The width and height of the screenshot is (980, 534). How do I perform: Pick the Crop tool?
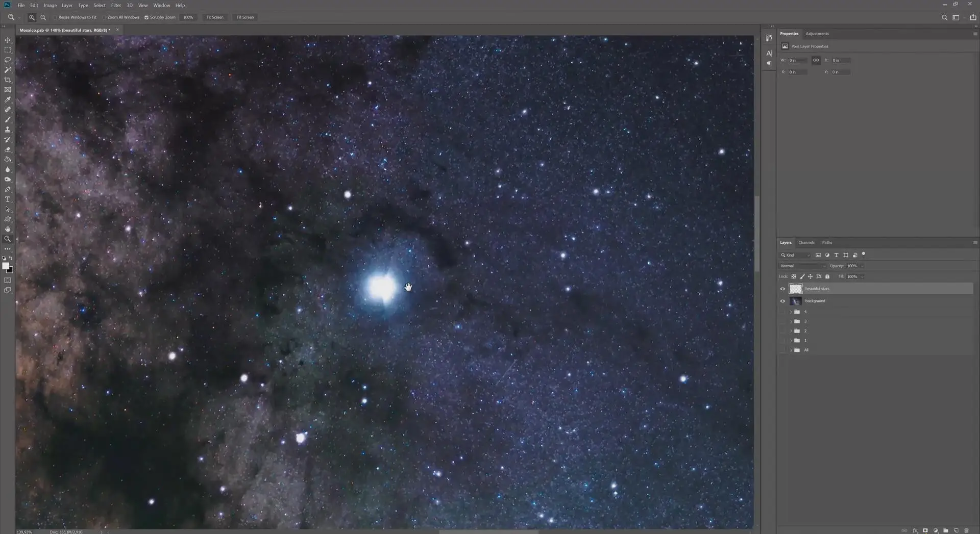click(8, 80)
